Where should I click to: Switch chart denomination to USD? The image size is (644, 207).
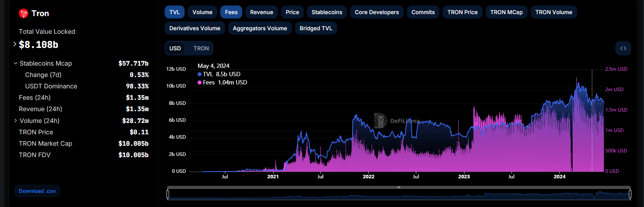coord(175,48)
